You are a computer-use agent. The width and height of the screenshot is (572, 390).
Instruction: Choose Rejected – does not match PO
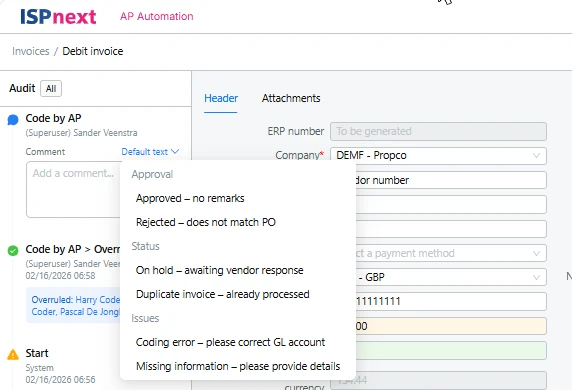(206, 222)
